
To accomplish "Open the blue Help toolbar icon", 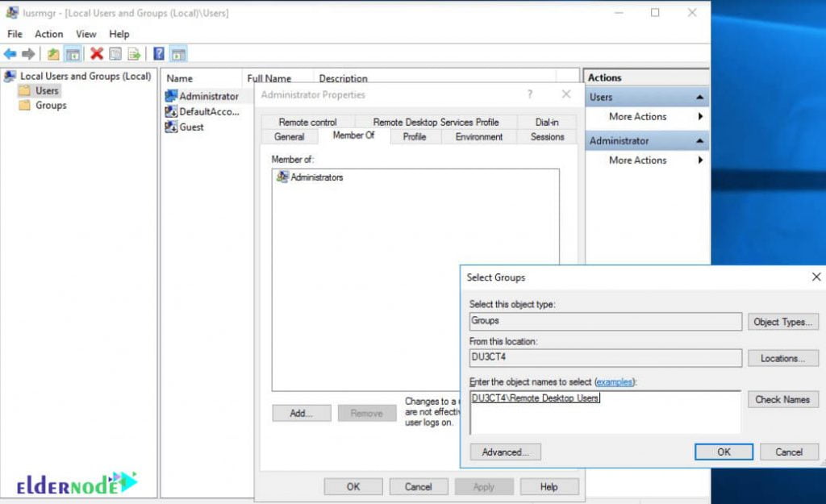I will (x=159, y=54).
